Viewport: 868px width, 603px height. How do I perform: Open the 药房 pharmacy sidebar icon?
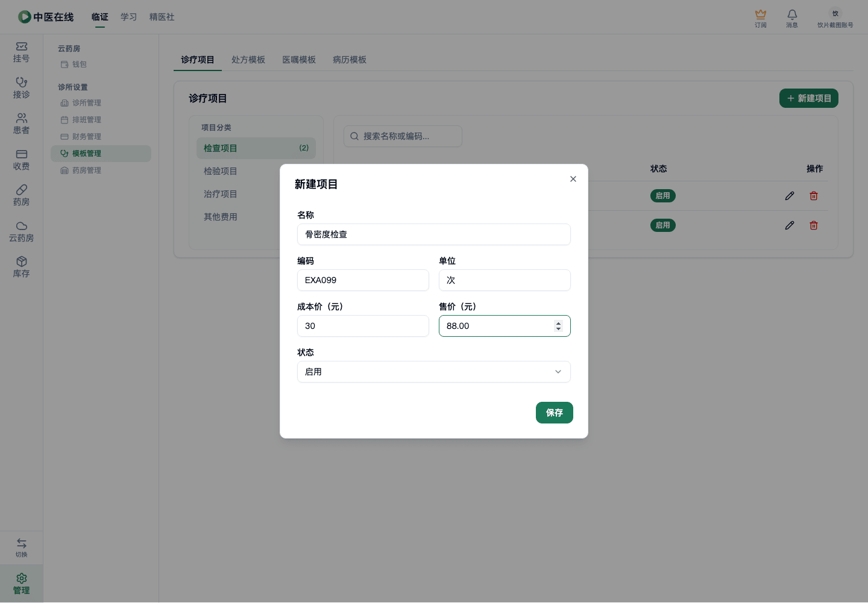21,196
